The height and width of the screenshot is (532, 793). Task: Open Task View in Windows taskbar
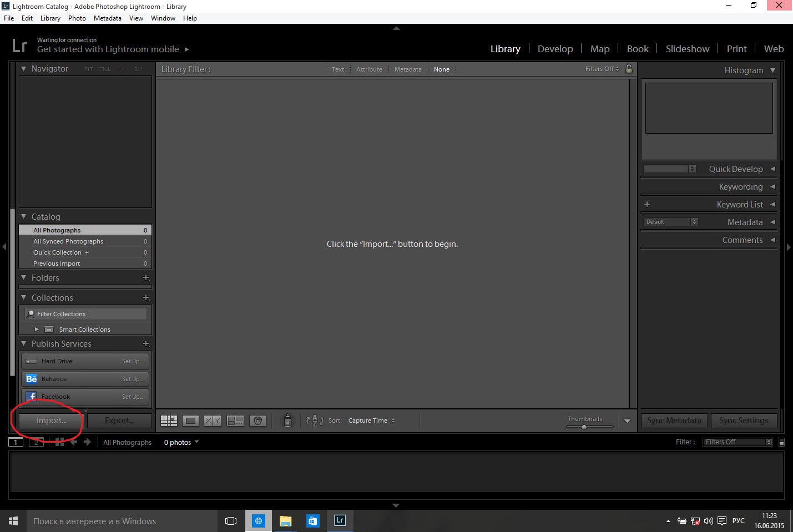pyautogui.click(x=231, y=521)
